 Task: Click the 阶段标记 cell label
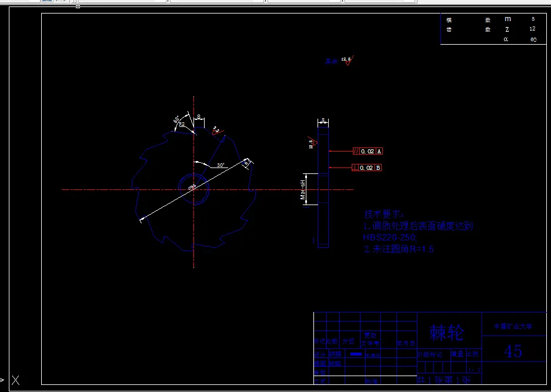[x=429, y=354]
